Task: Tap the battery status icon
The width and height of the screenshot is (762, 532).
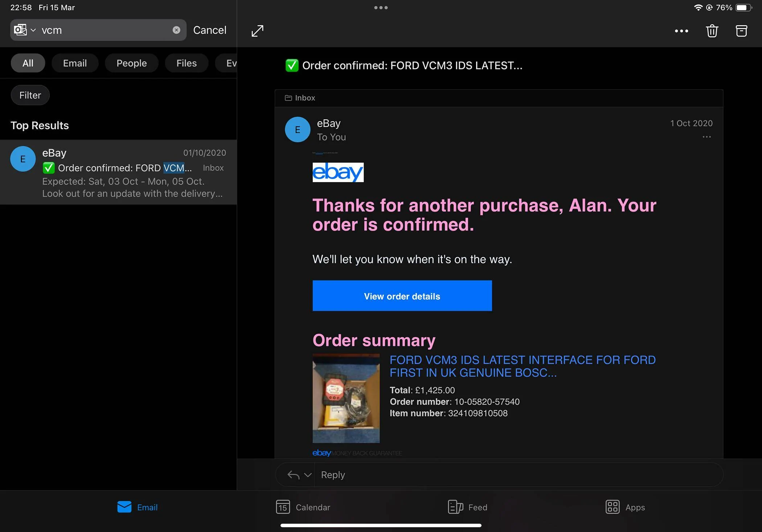Action: coord(743,8)
